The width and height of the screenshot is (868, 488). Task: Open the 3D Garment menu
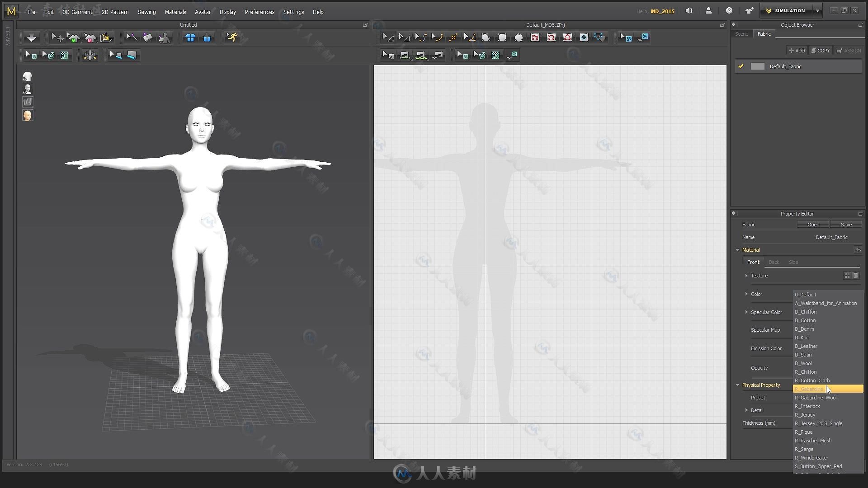[x=77, y=12]
